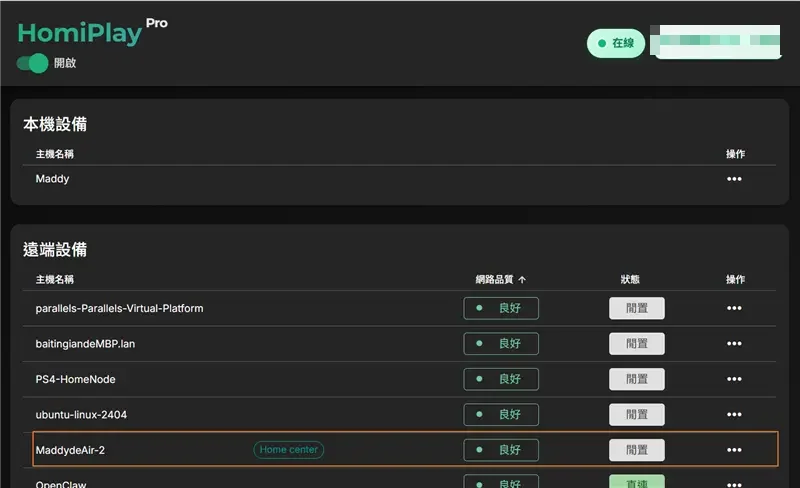Open the more actions menu for Maddy
Screen dimensions: 800x488
(734, 179)
